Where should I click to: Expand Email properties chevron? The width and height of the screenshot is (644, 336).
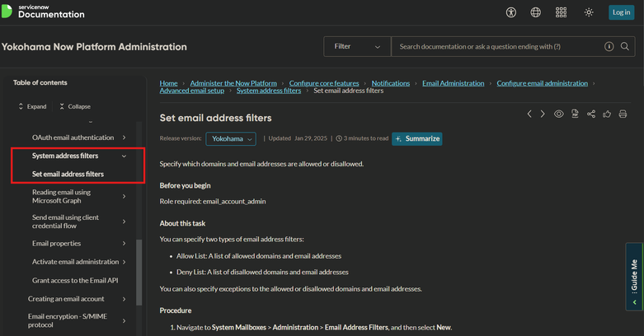click(124, 243)
